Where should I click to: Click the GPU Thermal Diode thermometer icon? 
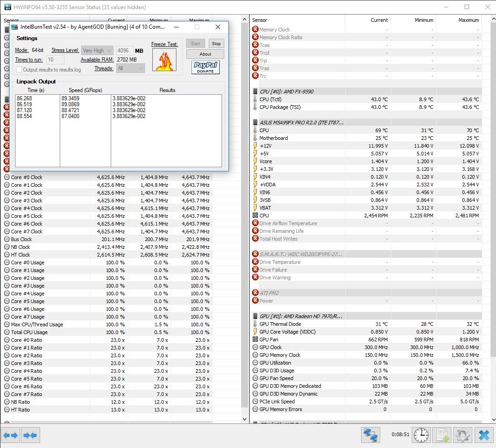pyautogui.click(x=255, y=324)
